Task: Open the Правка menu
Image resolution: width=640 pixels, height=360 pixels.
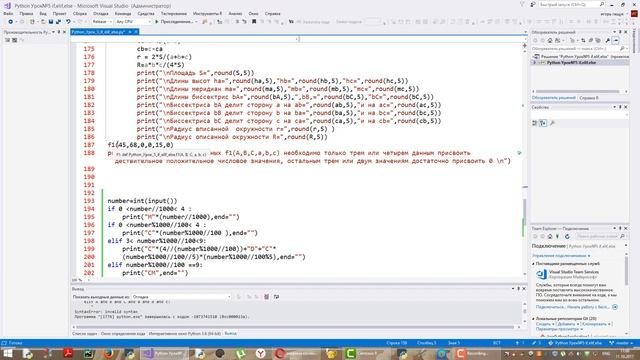Action: (x=26, y=13)
